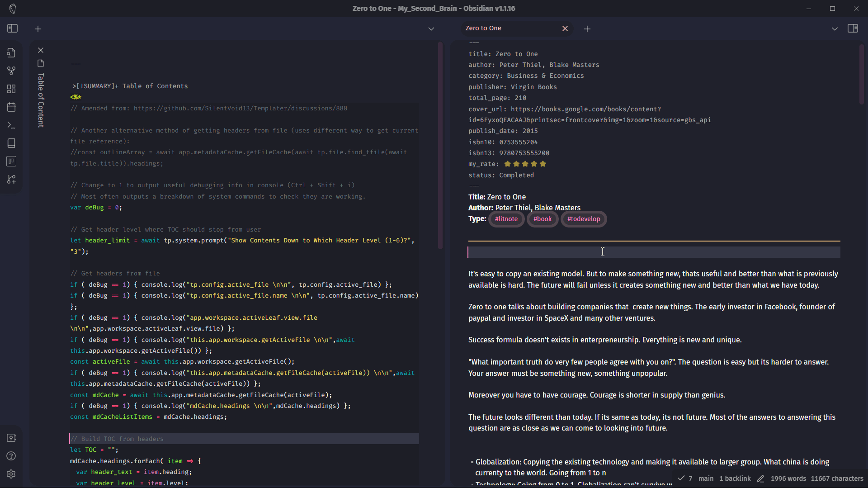Open a new tab beside Zero to One
The image size is (868, 488).
click(587, 29)
